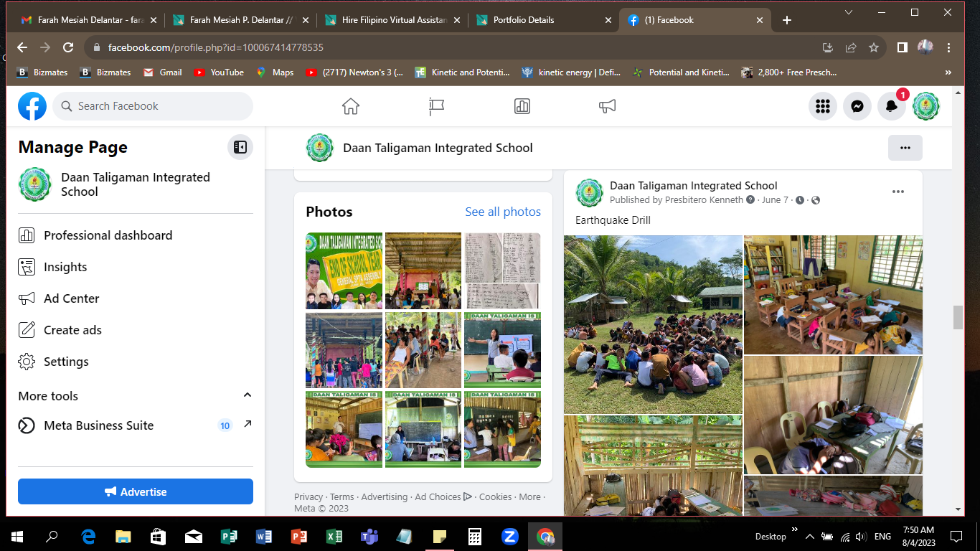Open Messenger chats icon
The width and height of the screenshot is (980, 551).
point(857,106)
